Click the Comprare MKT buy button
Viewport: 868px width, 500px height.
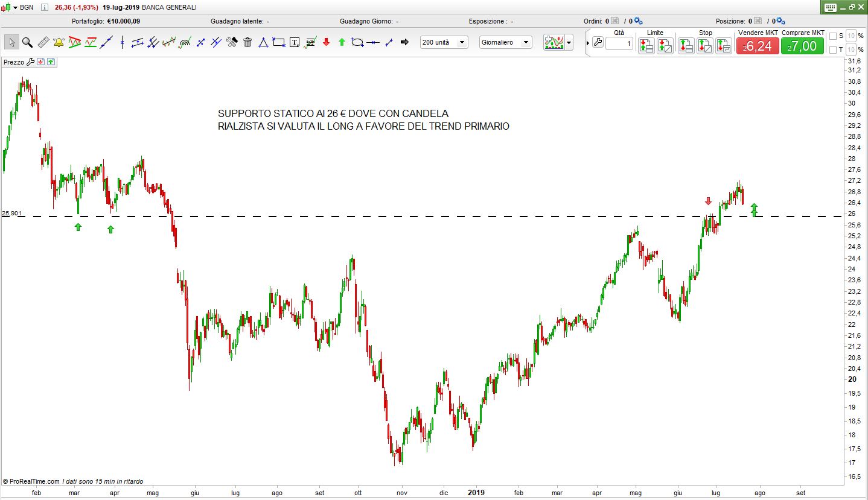pyautogui.click(x=802, y=46)
